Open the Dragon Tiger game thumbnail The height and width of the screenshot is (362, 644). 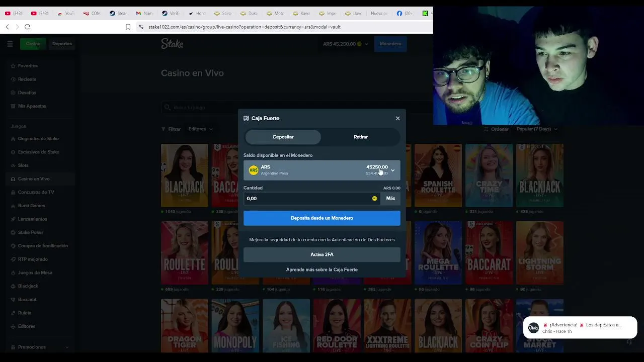[x=184, y=325]
